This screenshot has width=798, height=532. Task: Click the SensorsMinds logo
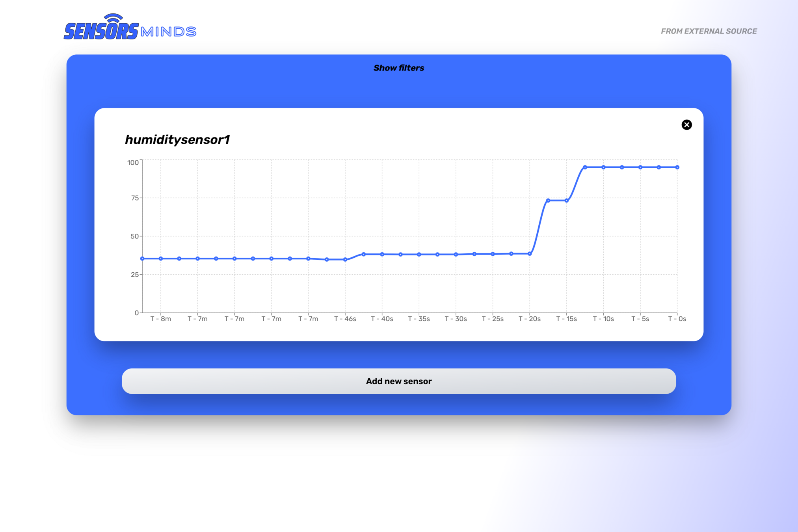coord(130,28)
